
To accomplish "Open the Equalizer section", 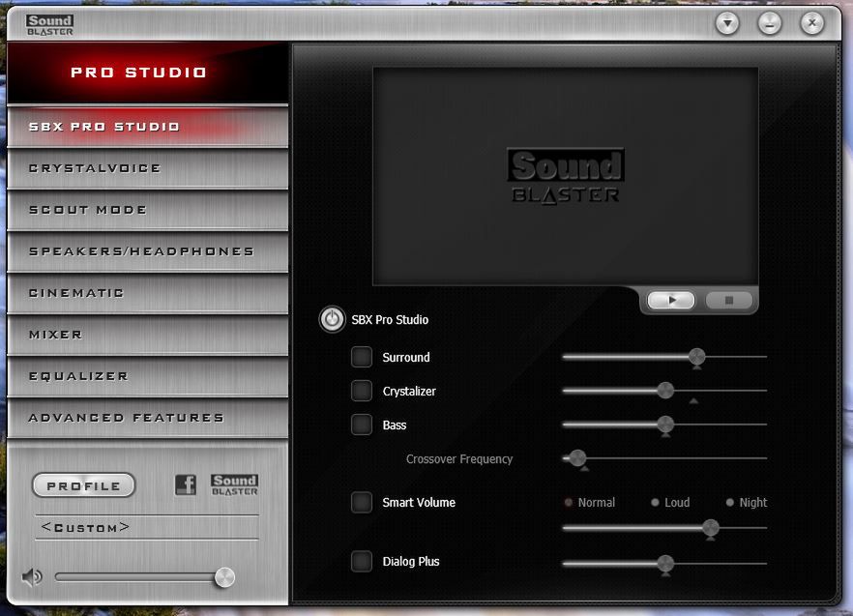I will coord(147,376).
